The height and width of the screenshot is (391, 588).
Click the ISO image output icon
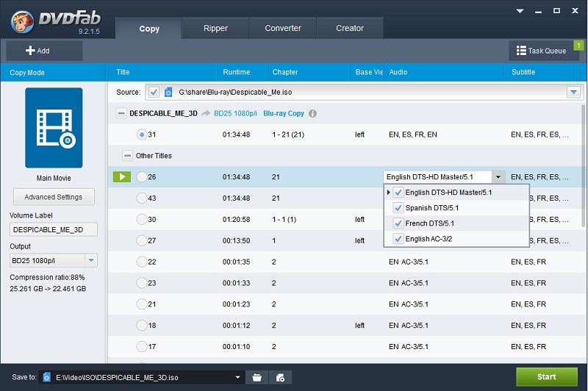point(280,377)
